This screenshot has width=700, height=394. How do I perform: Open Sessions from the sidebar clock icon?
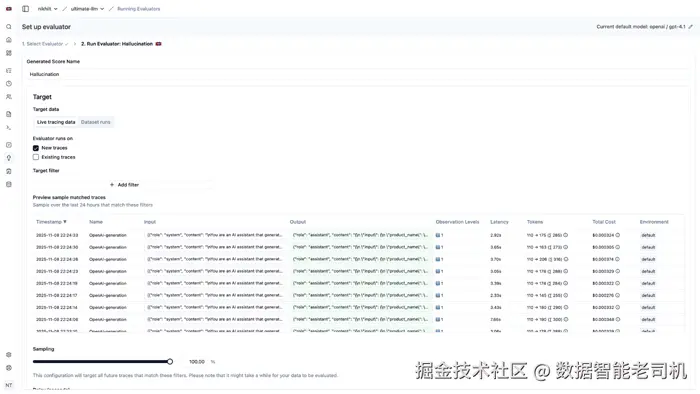(8, 83)
